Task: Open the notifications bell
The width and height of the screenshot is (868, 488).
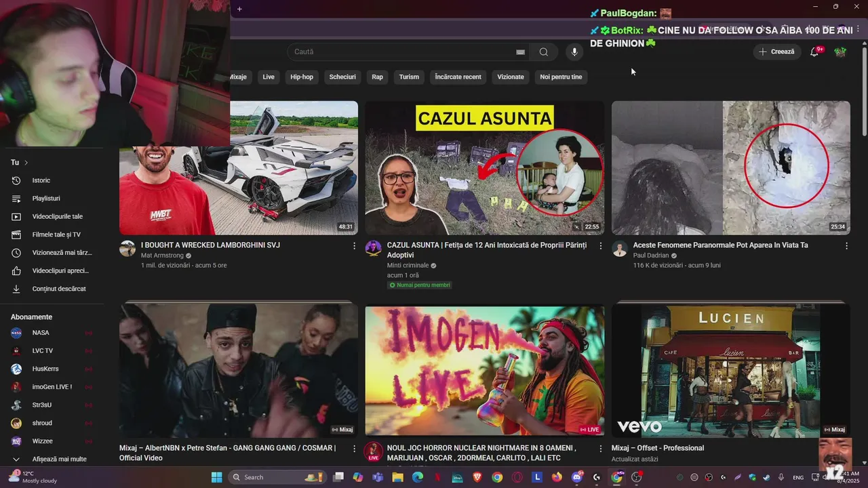Action: [x=814, y=52]
